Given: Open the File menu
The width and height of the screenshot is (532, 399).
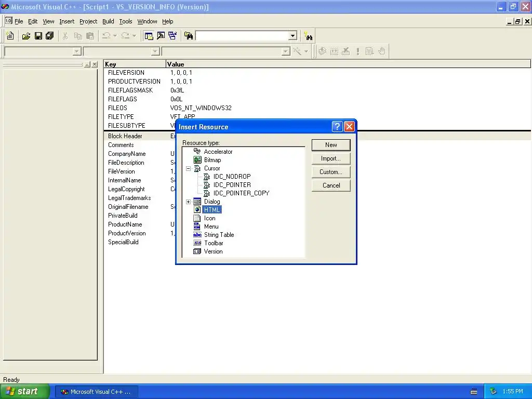Looking at the screenshot, I should click(x=19, y=21).
